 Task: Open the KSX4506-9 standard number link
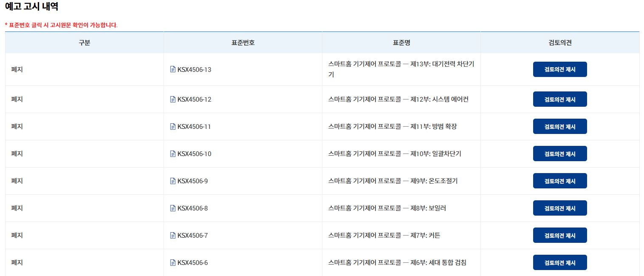click(x=192, y=181)
